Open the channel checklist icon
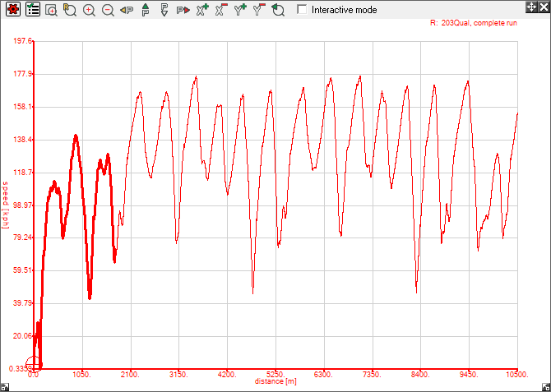Viewport: 551px width, 392px height. click(32, 10)
